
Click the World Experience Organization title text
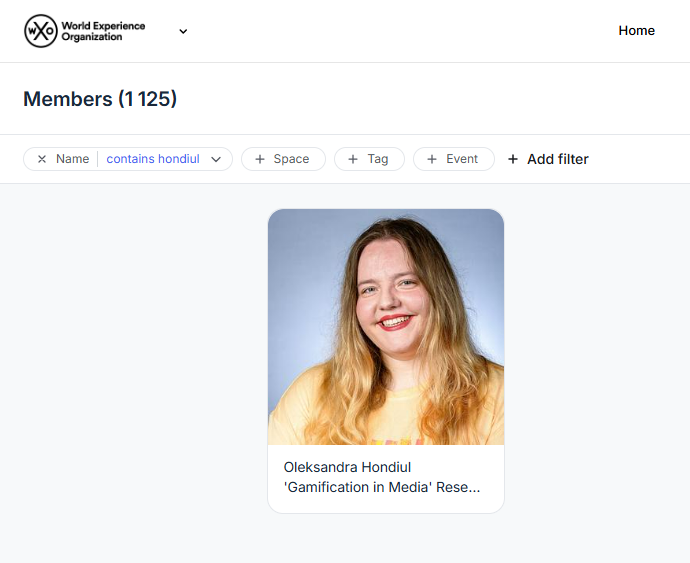(103, 31)
